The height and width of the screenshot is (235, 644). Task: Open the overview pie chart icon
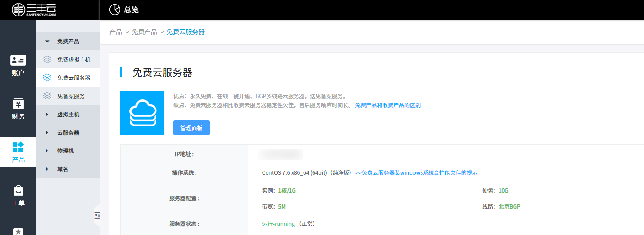pyautogui.click(x=115, y=10)
